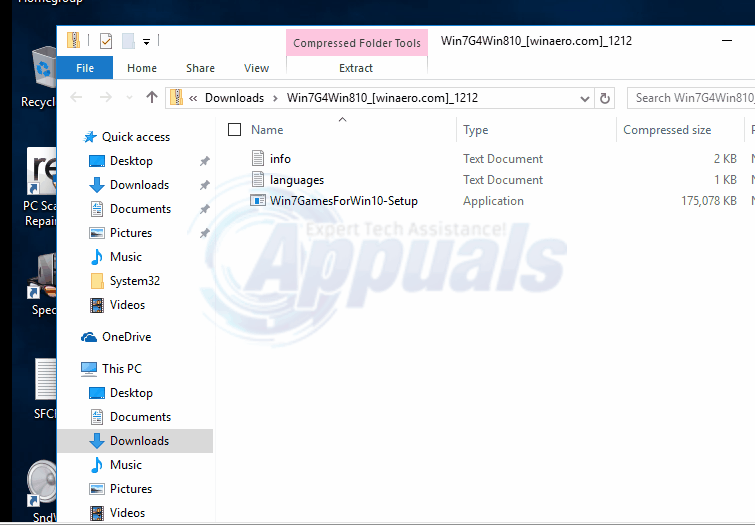Screen dimensions: 755x526
Task: Click the Properties checkmark quick access icon
Action: click(x=106, y=41)
